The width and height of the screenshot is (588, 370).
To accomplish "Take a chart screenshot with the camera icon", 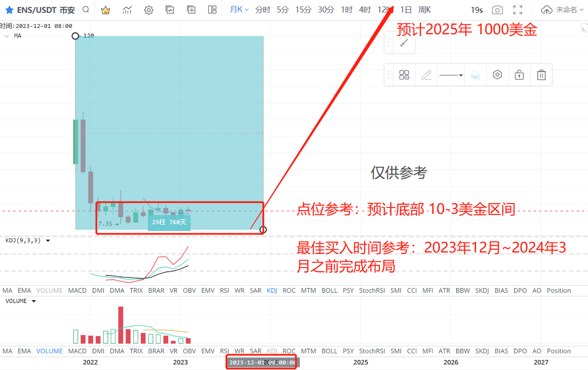I will (x=497, y=9).
